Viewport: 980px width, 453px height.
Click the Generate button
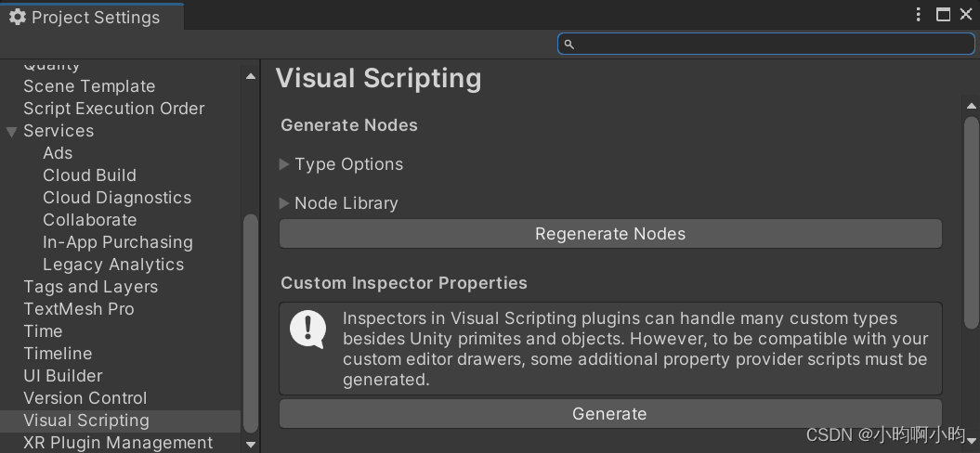coord(610,414)
